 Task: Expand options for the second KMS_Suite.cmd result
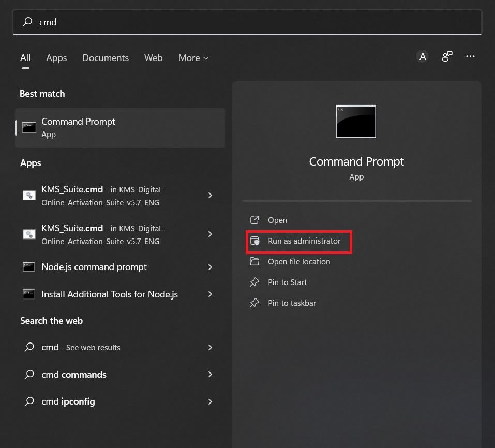coord(210,234)
